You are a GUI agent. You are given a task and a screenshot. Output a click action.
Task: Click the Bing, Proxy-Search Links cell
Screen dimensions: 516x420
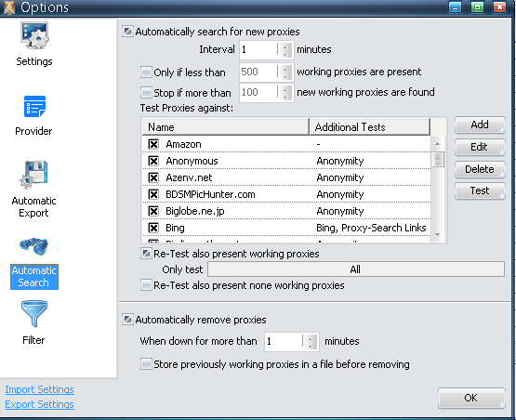coord(371,228)
